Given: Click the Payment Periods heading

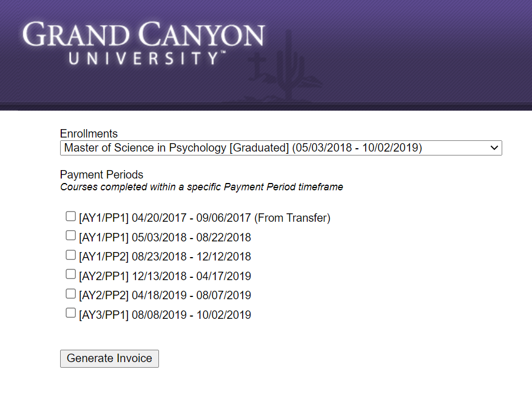Looking at the screenshot, I should 102,175.
